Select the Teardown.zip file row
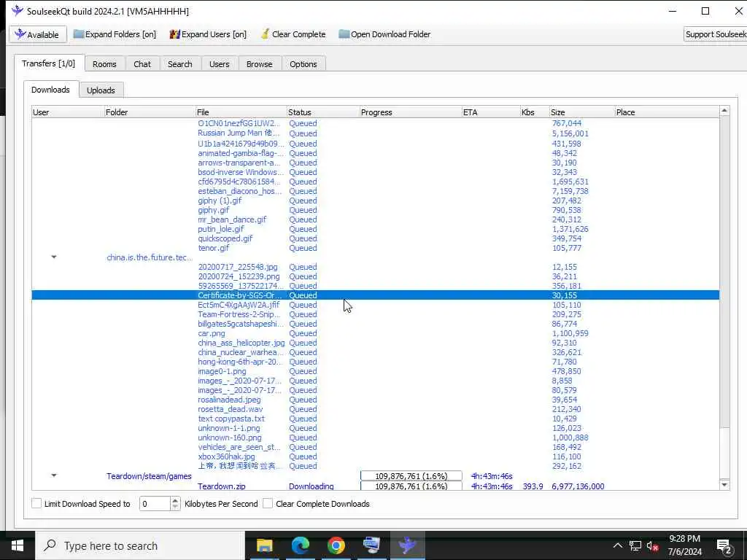The image size is (747, 560). [x=376, y=486]
